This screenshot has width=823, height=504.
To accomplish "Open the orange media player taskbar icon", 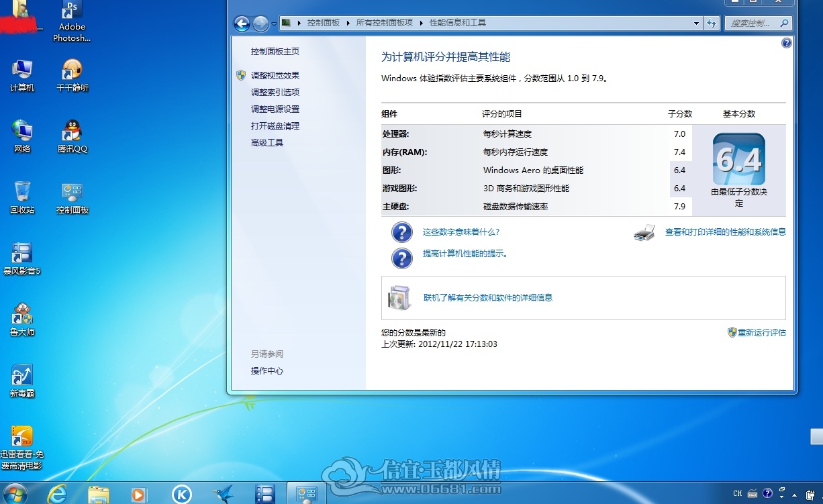I will pos(139,495).
